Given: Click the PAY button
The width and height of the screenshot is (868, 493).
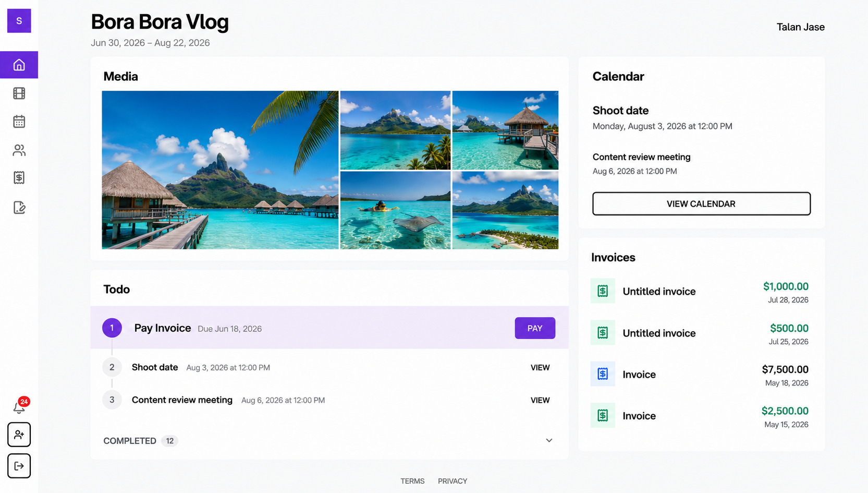Looking at the screenshot, I should pyautogui.click(x=535, y=328).
